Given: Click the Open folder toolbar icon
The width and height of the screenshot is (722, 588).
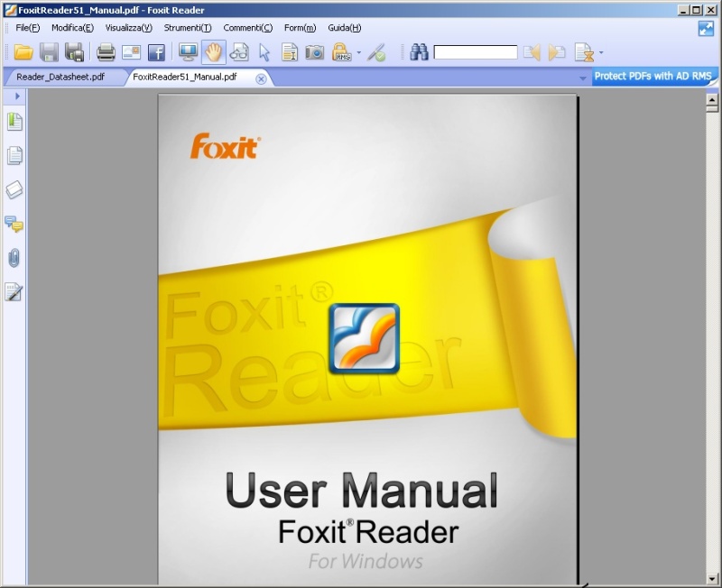Looking at the screenshot, I should [23, 52].
